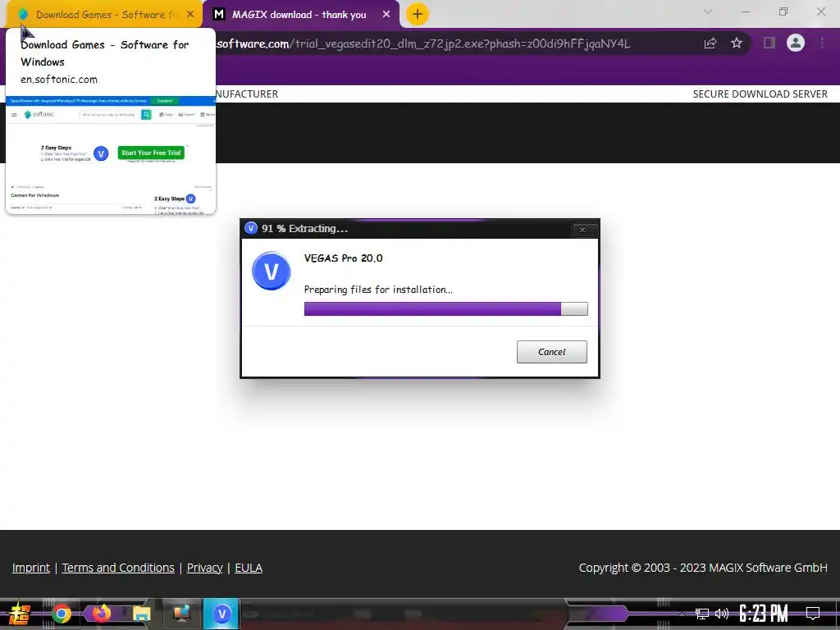Image resolution: width=840 pixels, height=630 pixels.
Task: Open a new browser tab
Action: 418,15
